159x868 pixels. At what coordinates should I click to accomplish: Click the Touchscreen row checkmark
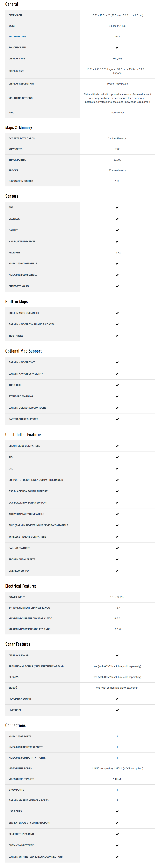[117, 48]
